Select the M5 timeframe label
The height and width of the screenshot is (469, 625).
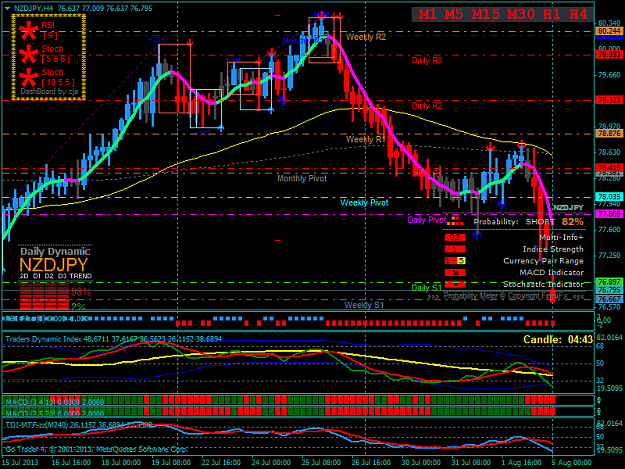454,14
